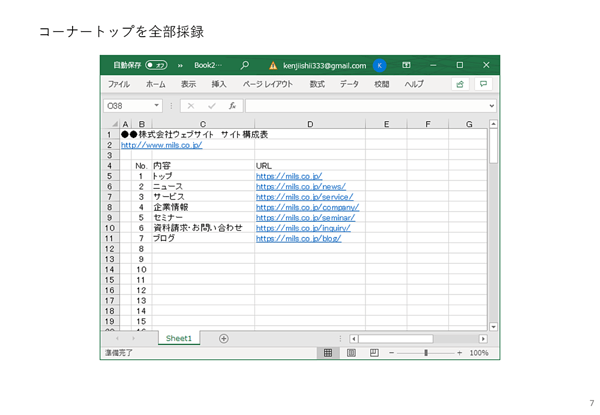The width and height of the screenshot is (600, 415).
Task: Select the title cell サイト構成表
Action: click(194, 135)
